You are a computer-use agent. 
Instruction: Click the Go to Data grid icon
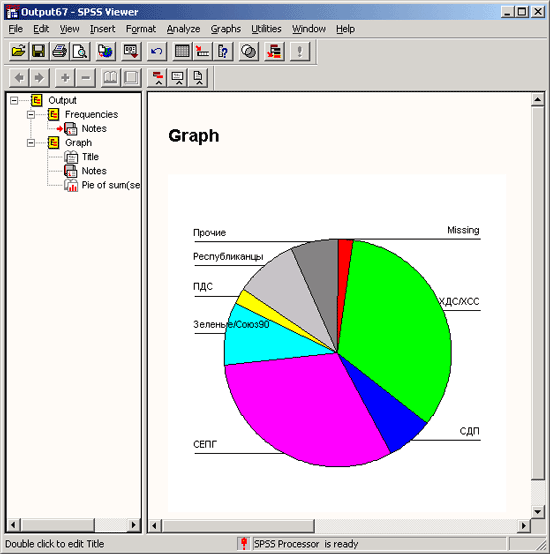182,52
